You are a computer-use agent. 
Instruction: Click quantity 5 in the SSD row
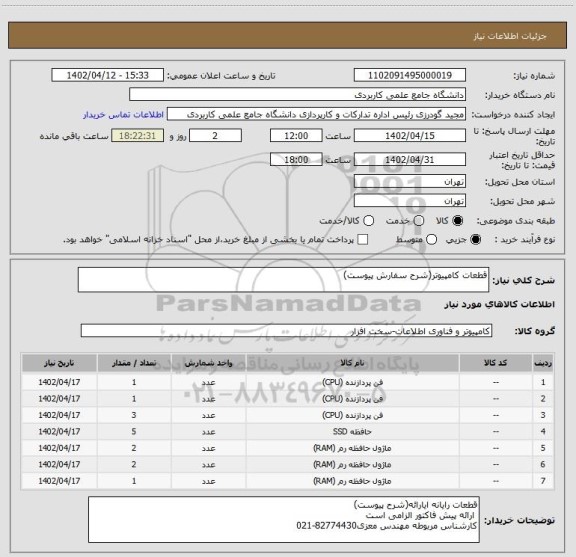pos(134,432)
